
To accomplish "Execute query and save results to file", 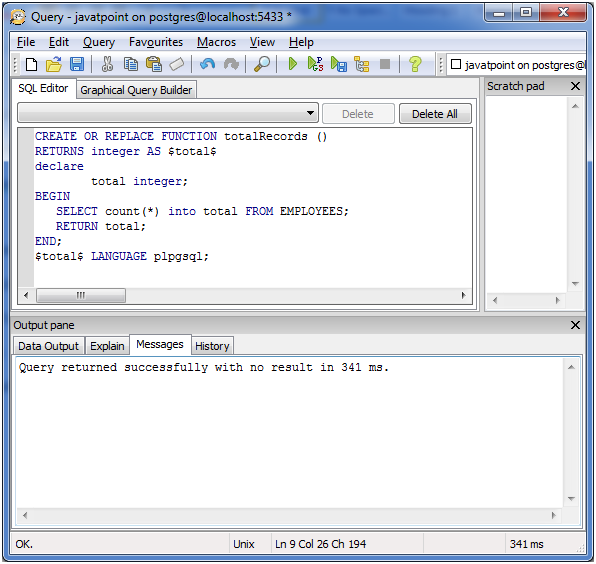I will pyautogui.click(x=339, y=65).
